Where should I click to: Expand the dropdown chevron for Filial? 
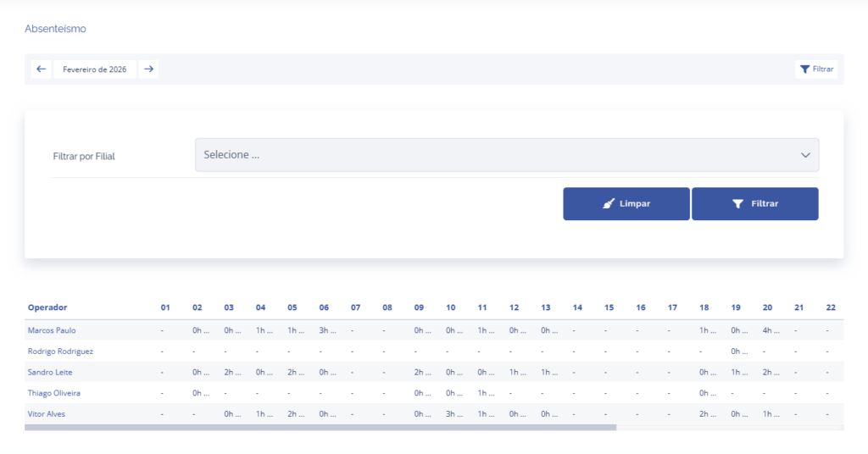pos(805,155)
